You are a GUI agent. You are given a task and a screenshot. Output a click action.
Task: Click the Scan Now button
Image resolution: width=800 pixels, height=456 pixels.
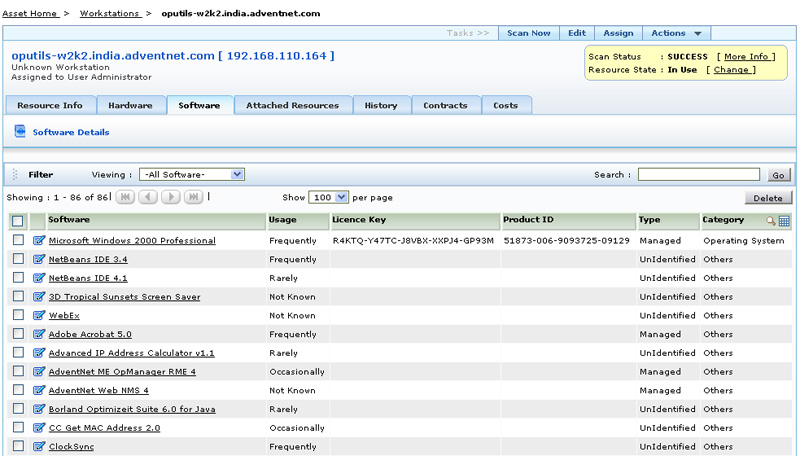point(529,33)
